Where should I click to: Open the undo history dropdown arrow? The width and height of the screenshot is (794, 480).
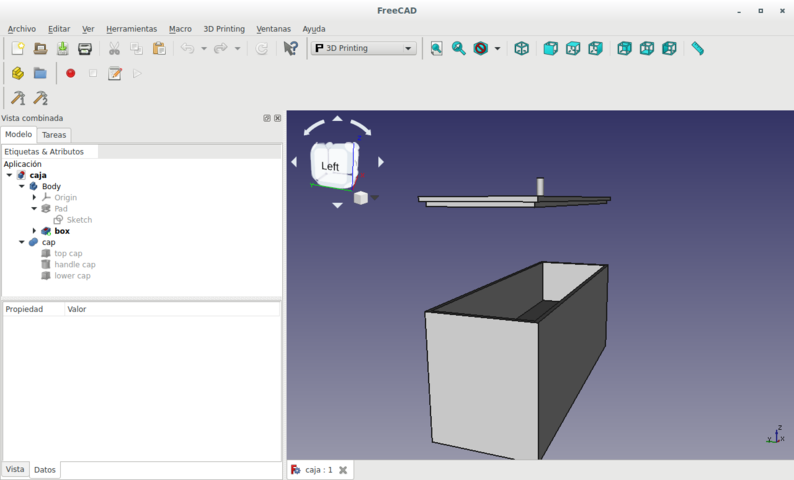204,49
